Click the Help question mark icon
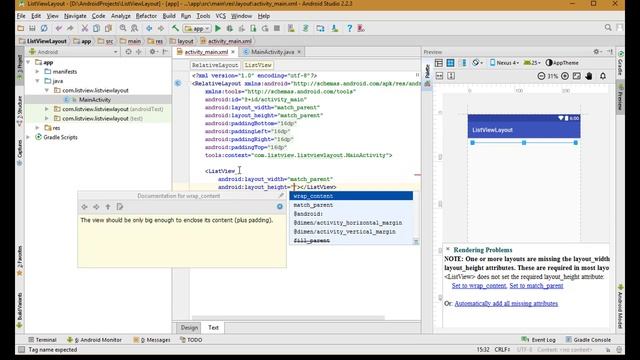The height and width of the screenshot is (360, 640). point(349,28)
